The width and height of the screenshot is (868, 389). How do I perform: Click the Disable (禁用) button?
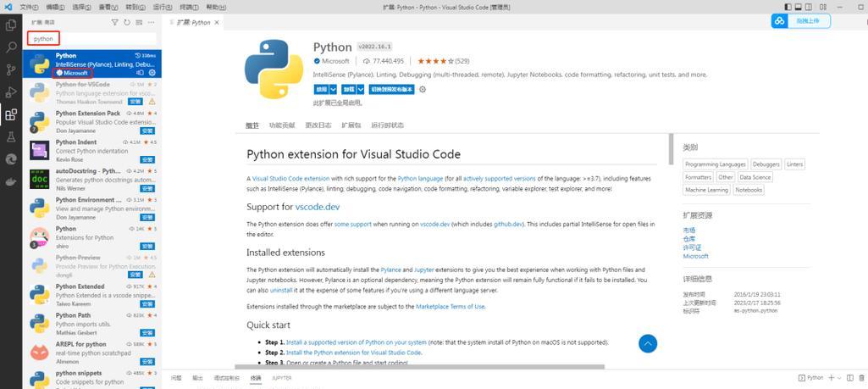(x=321, y=89)
